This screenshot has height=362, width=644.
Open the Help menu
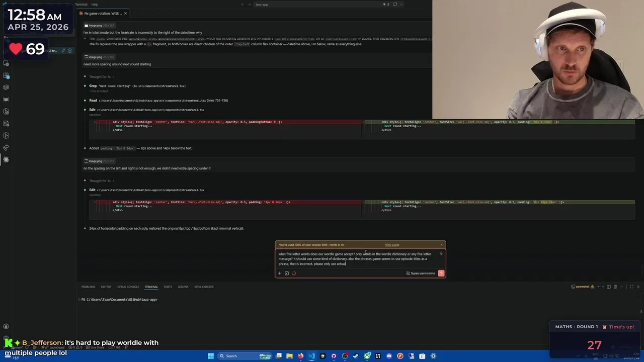tap(95, 5)
